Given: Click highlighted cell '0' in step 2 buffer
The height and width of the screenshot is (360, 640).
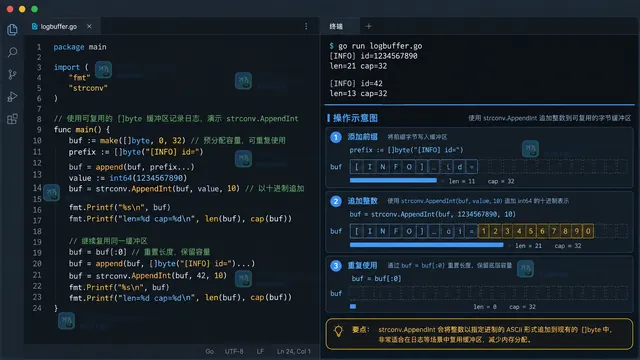Looking at the screenshot, I should [588, 231].
